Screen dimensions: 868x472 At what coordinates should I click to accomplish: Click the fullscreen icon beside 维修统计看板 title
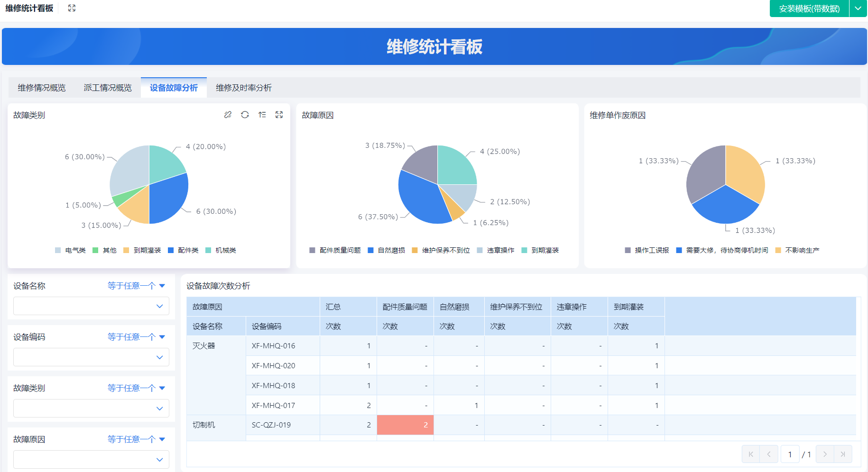(x=72, y=8)
